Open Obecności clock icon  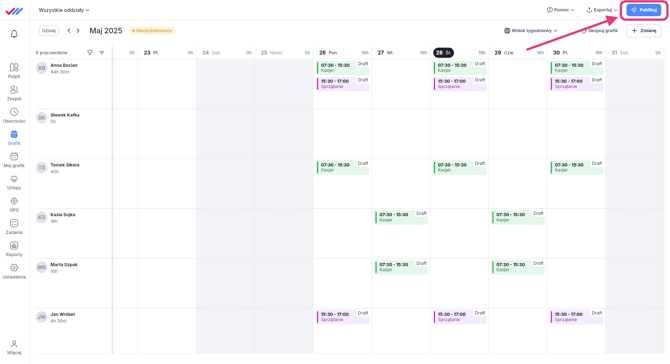(x=14, y=112)
